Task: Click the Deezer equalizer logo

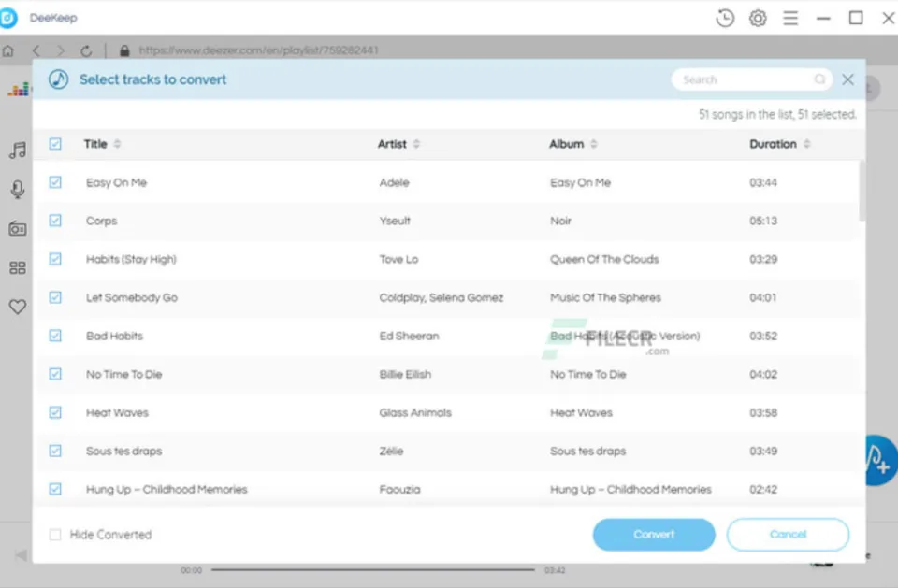Action: [x=19, y=90]
